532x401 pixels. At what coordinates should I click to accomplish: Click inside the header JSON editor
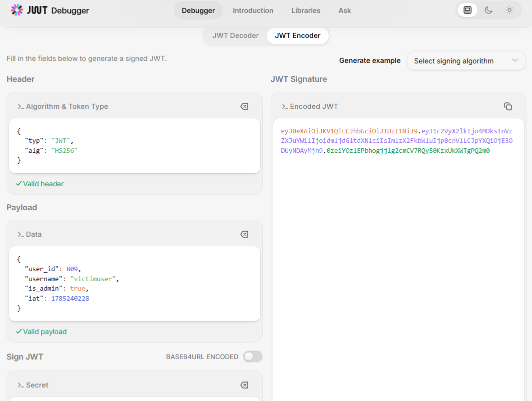click(x=135, y=146)
